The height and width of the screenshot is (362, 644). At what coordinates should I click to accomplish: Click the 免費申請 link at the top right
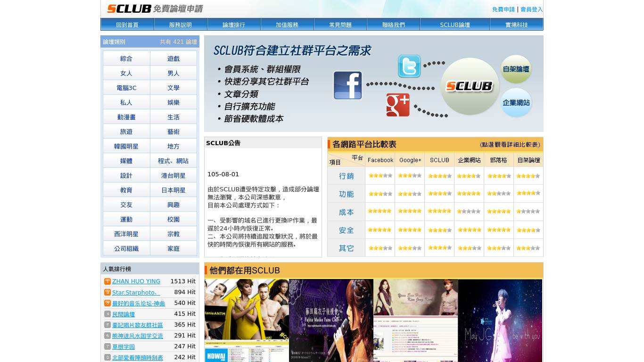504,9
